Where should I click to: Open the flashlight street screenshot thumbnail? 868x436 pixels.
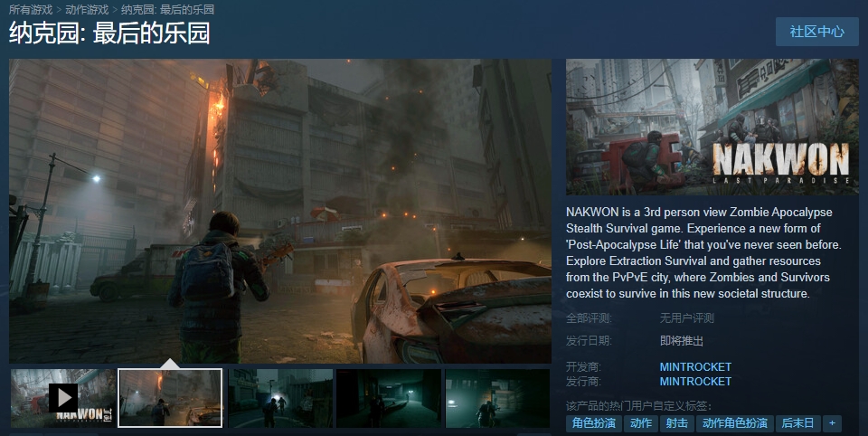tap(280, 398)
